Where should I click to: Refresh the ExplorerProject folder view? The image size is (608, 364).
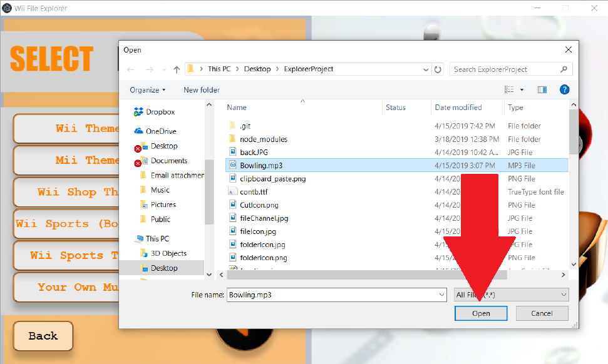pos(438,69)
